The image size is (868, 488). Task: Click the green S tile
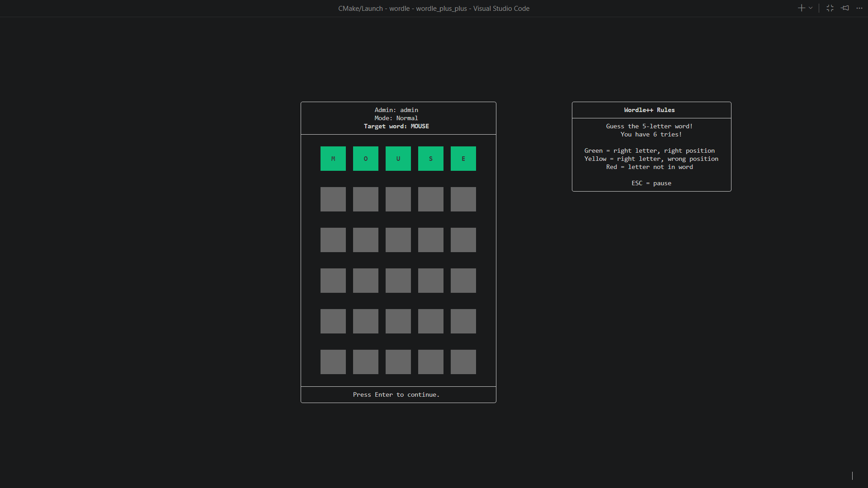[431, 159]
